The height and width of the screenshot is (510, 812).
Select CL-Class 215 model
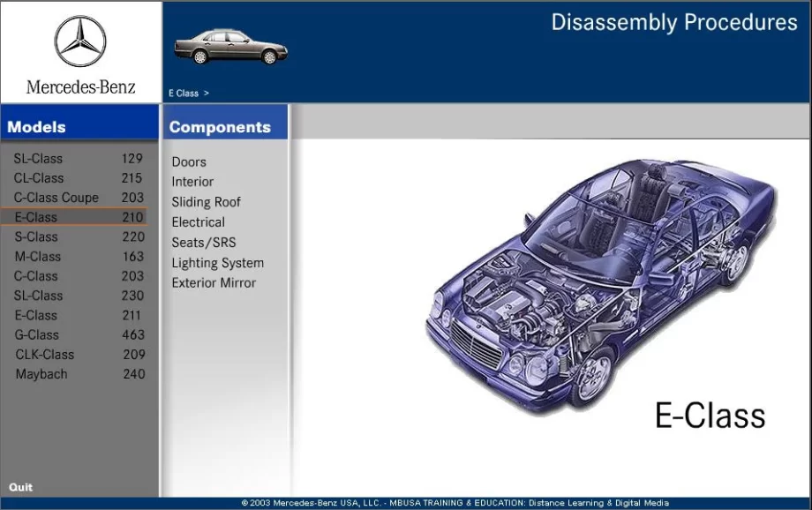point(79,178)
